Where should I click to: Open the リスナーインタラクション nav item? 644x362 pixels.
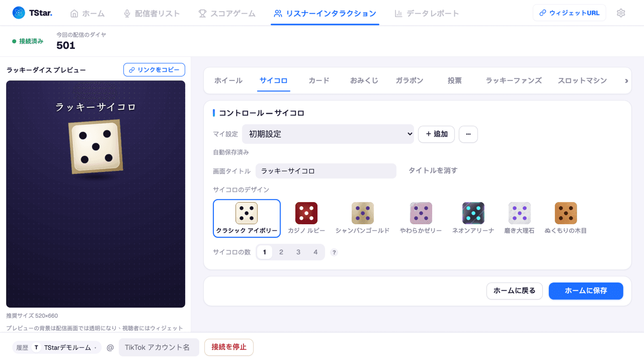click(x=325, y=14)
